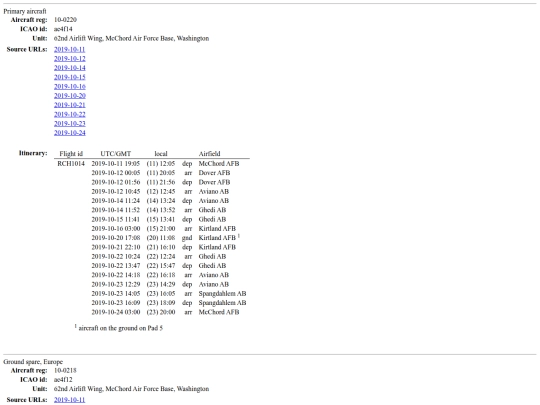
Task: Click Kirtland AFB in the 22:10 departure row
Action: (217, 247)
